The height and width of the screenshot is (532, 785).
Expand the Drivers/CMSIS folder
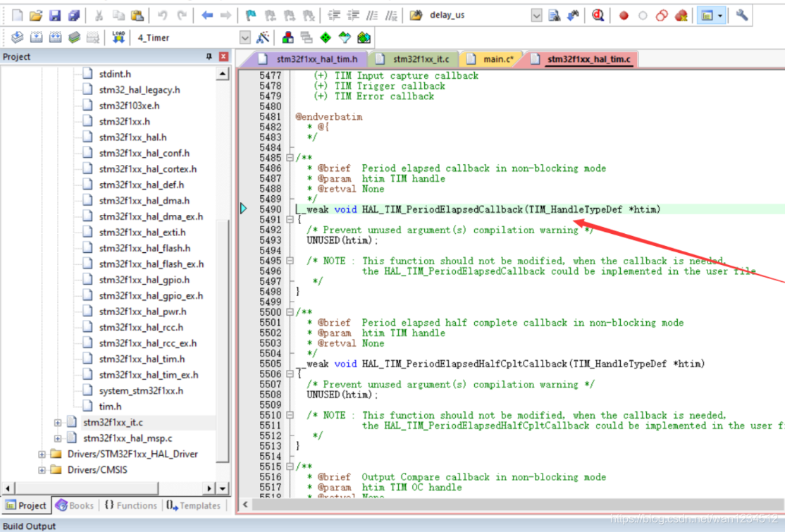coord(42,470)
